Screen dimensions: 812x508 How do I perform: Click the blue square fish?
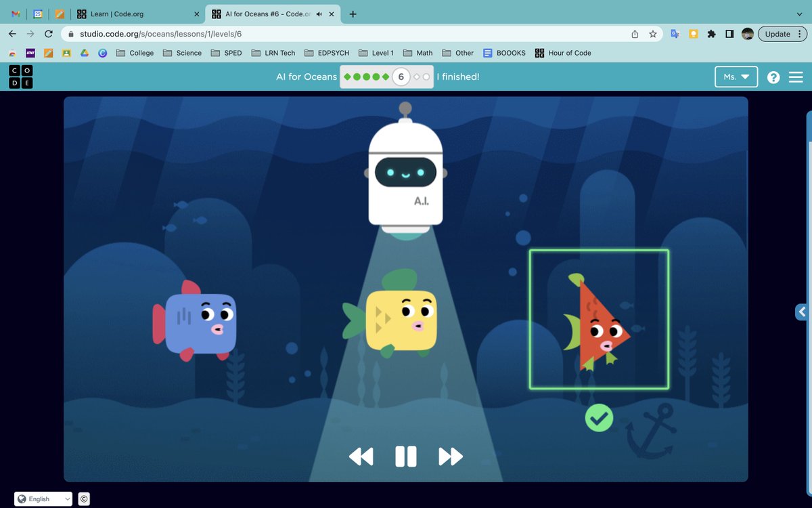point(196,321)
